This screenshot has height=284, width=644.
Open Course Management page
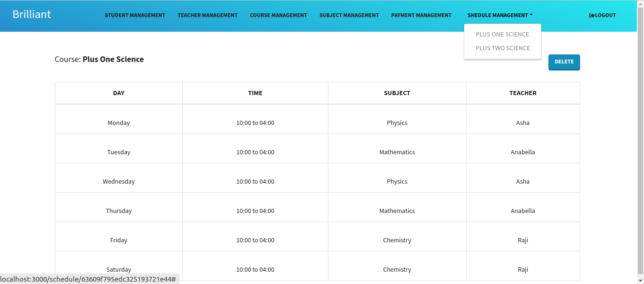[278, 15]
